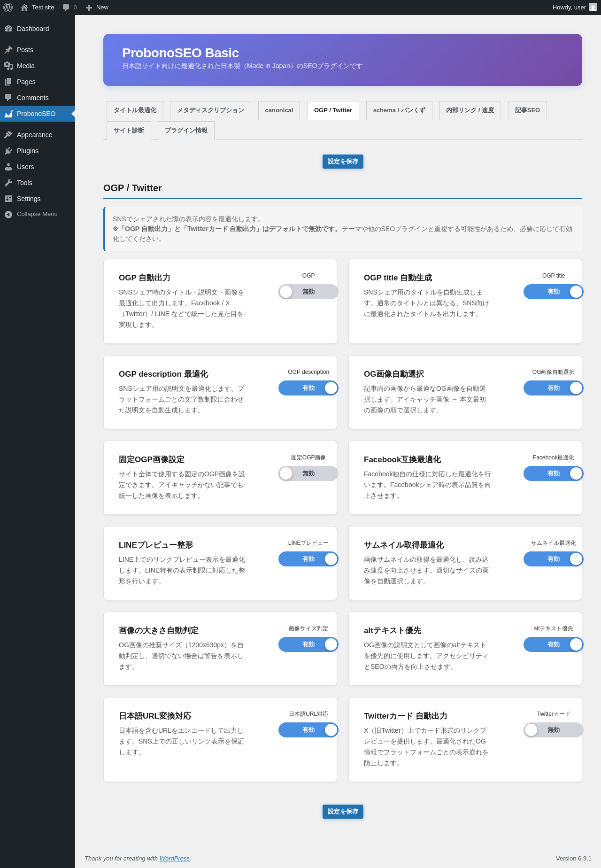This screenshot has height=868, width=601.
Task: Click the OGP title 自動生成 card heading
Action: pyautogui.click(x=398, y=278)
